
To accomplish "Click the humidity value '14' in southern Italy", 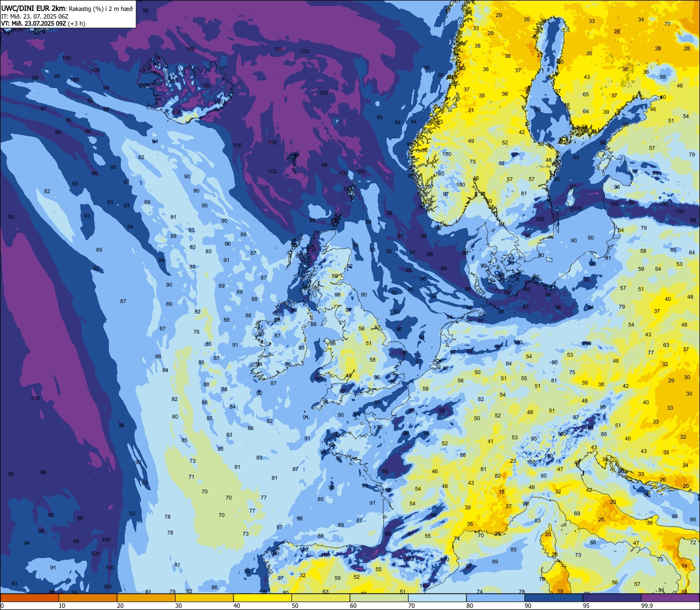I will pyautogui.click(x=685, y=566).
